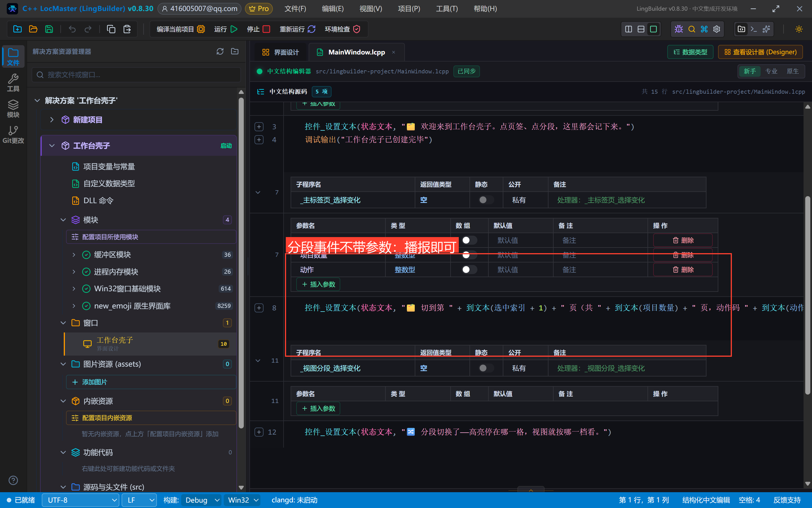Select the 专业 editing mode
Screen dimensions: 812x508
771,71
